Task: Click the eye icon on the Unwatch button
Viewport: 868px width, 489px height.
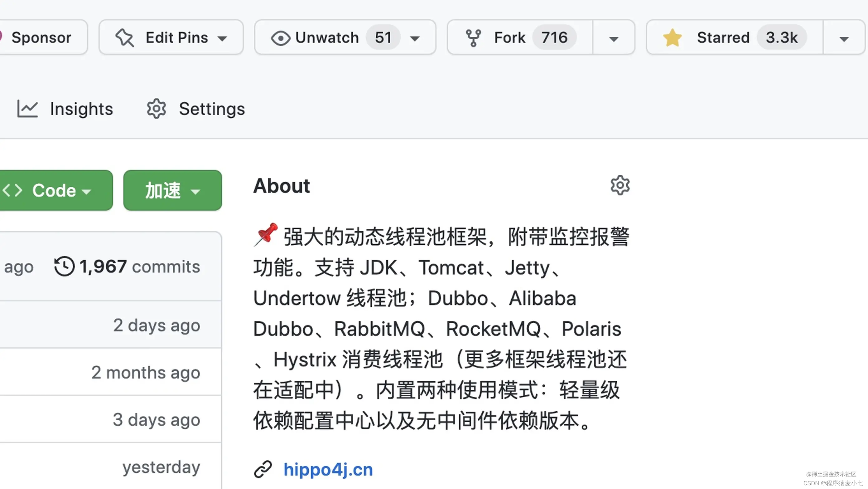Action: [281, 37]
